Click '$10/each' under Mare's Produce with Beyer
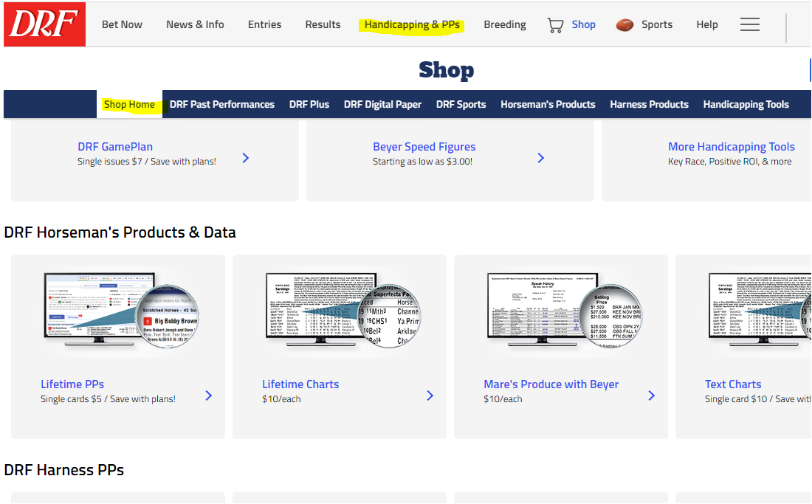The image size is (812, 504). [x=503, y=399]
